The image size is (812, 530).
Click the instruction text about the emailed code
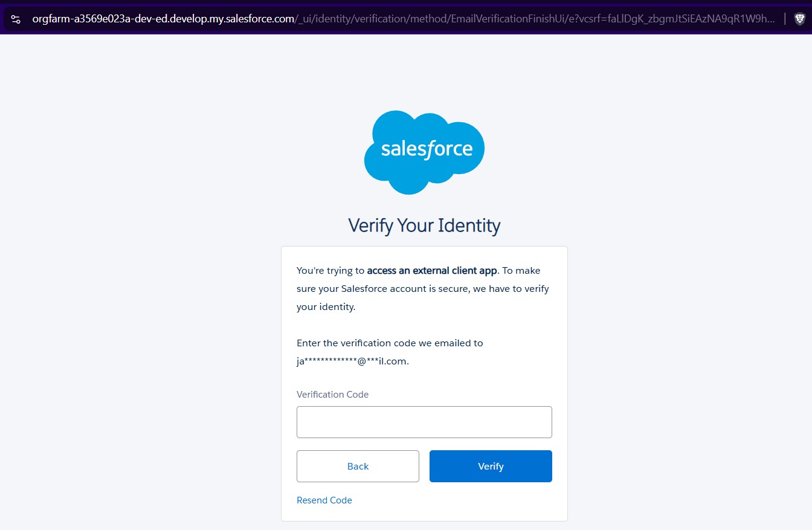pyautogui.click(x=390, y=343)
